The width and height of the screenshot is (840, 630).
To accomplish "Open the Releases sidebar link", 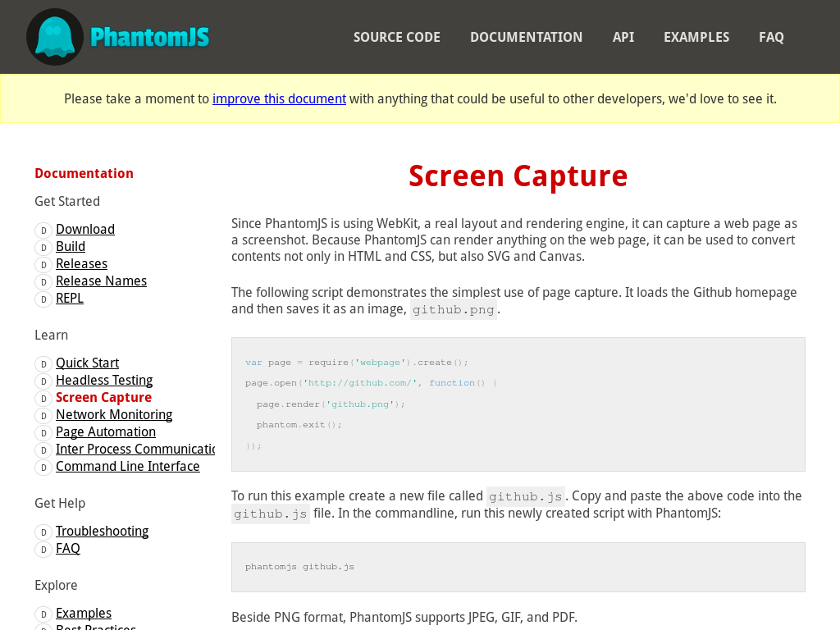I will tap(81, 263).
